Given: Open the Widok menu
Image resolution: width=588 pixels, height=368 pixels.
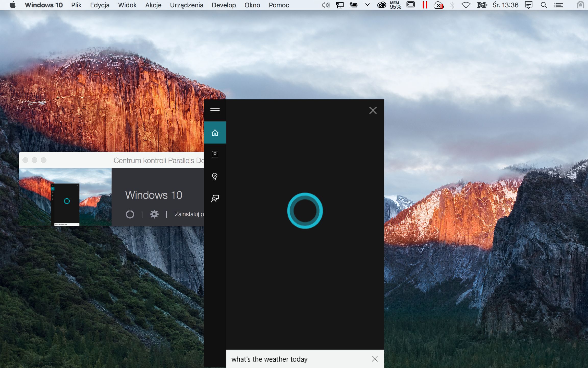Looking at the screenshot, I should (x=127, y=5).
